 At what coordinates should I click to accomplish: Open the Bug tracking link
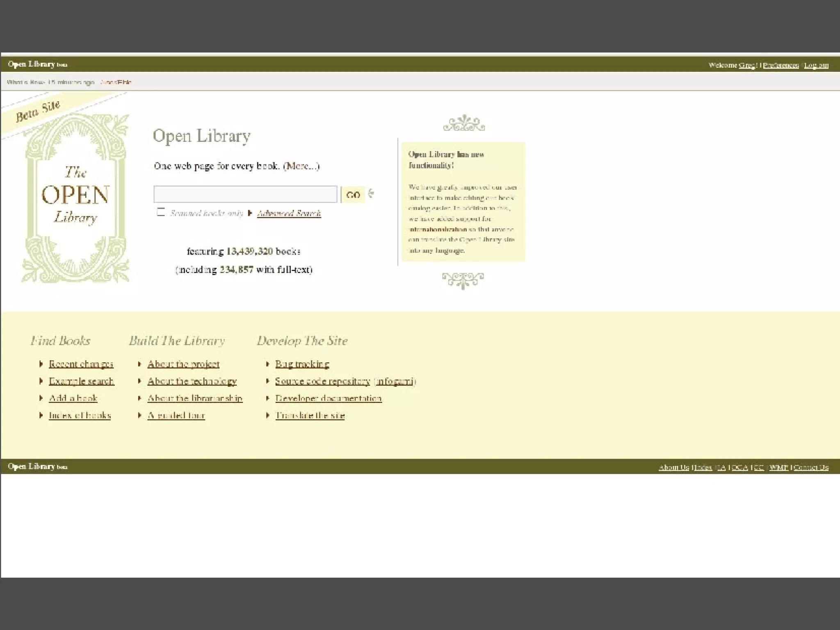point(302,364)
